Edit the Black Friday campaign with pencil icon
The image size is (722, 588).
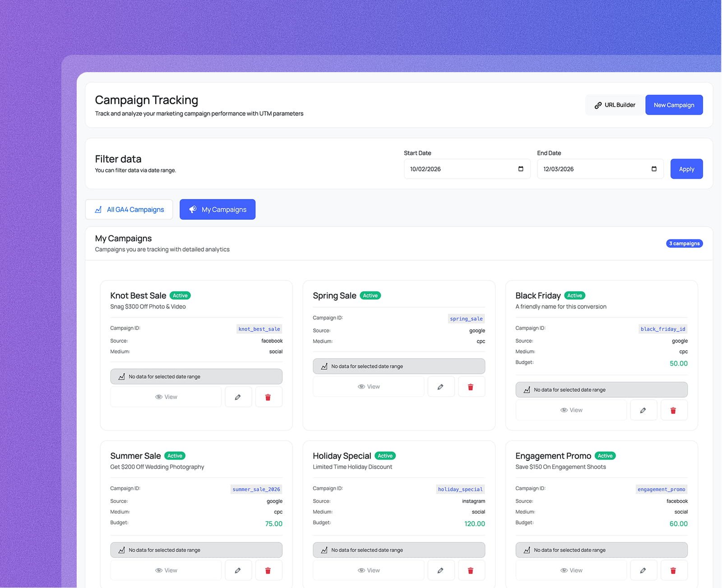coord(643,410)
